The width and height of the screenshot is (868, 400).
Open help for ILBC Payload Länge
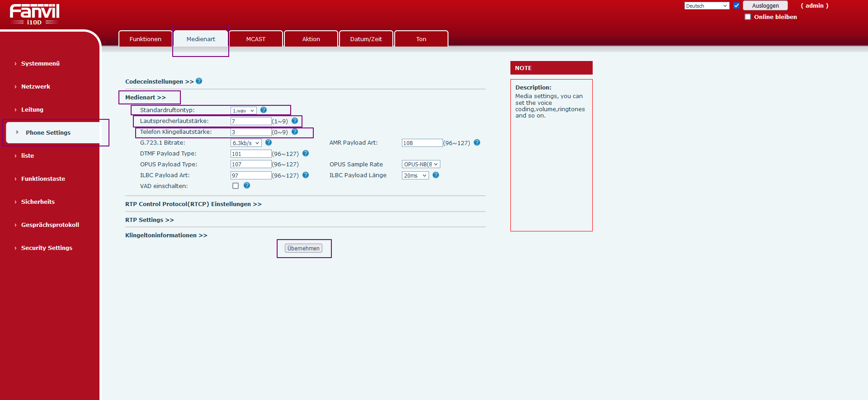click(x=436, y=175)
